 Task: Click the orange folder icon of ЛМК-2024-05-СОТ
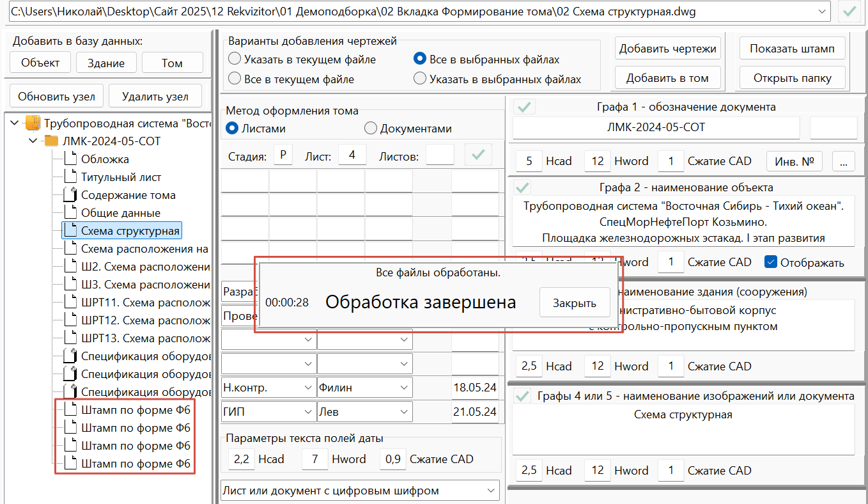[51, 141]
